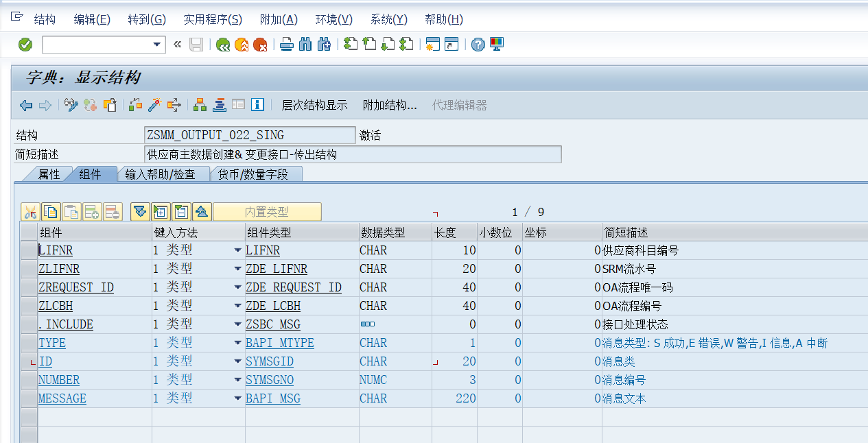The width and height of the screenshot is (868, 443).
Task: Open the ZDE_LIFNR component type link
Action: [x=277, y=270]
